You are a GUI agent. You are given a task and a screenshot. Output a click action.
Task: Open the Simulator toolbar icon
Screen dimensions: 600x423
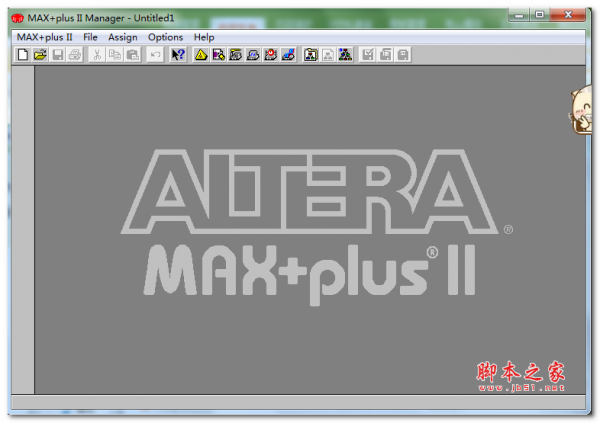[253, 55]
